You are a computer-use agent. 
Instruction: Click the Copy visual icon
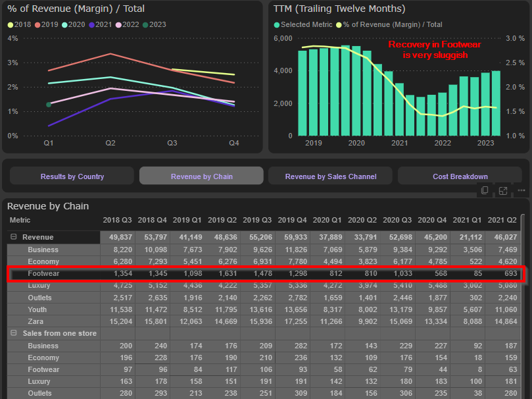(485, 190)
